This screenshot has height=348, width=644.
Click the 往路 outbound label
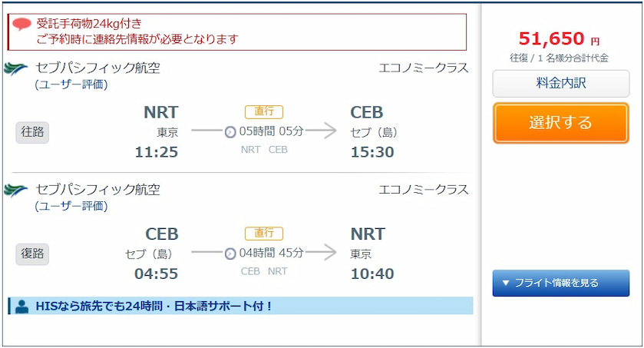click(32, 132)
